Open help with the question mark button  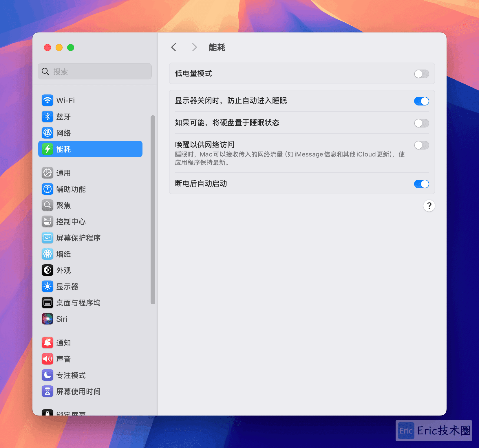click(x=429, y=206)
